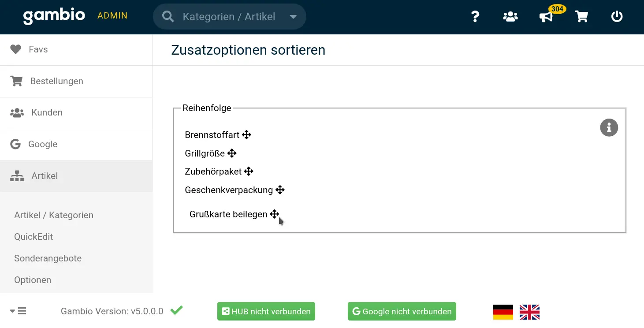The width and height of the screenshot is (644, 328).
Task: Switch language to English flag
Action: [529, 312]
